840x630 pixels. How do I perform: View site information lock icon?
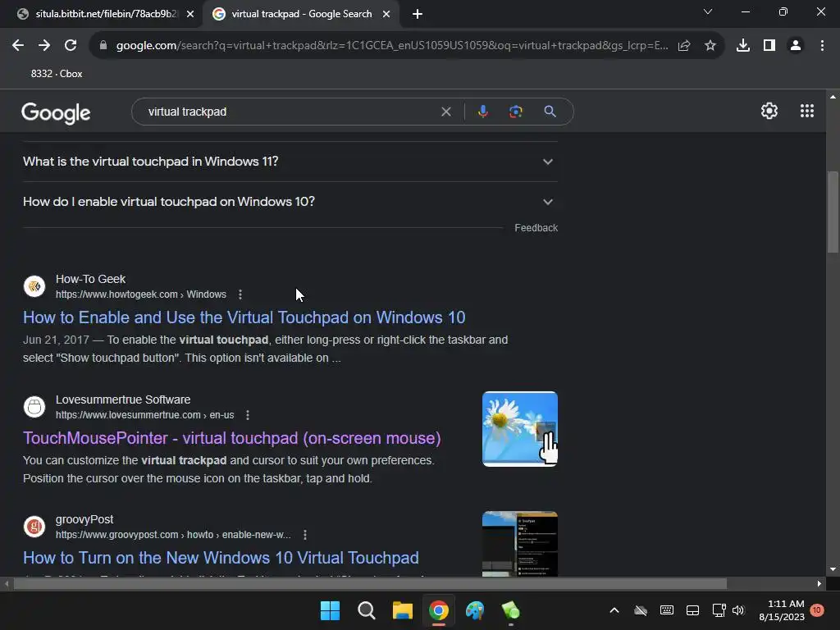(x=103, y=46)
